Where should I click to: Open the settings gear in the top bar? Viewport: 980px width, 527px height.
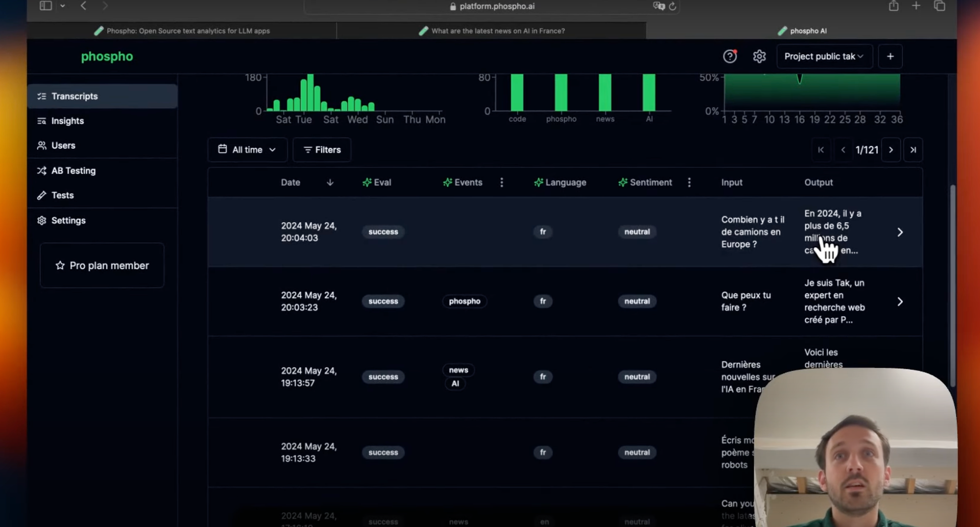click(759, 56)
